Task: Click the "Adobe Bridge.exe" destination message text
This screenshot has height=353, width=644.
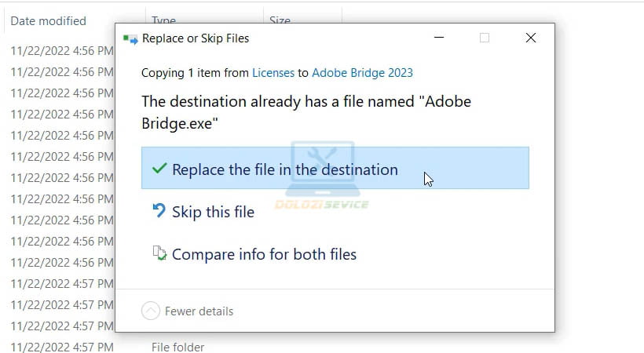Action: point(306,112)
